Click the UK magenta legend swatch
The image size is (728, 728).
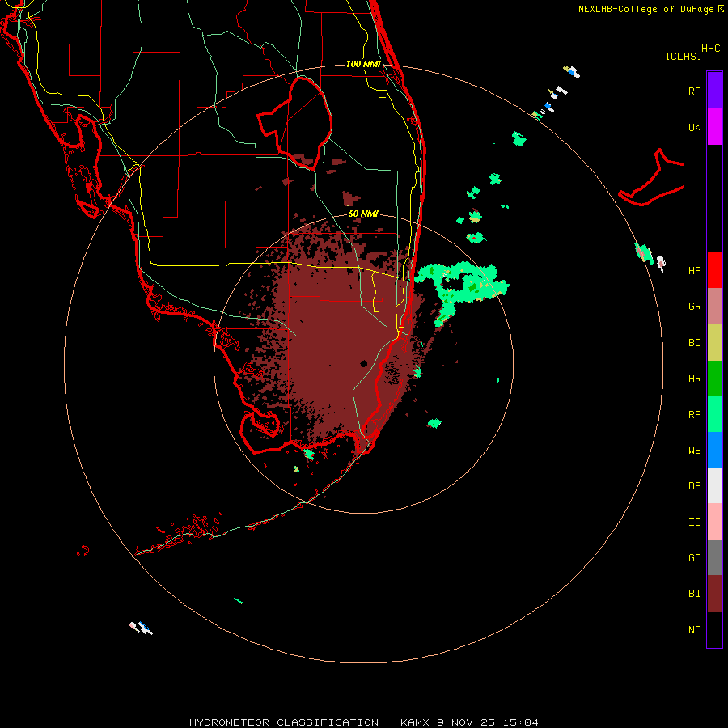click(x=714, y=126)
